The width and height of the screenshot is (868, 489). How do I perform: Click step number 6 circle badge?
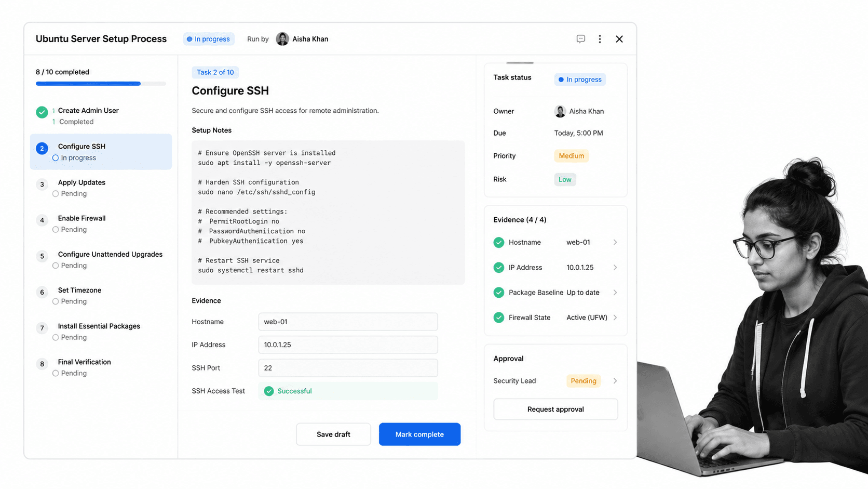pos(42,292)
